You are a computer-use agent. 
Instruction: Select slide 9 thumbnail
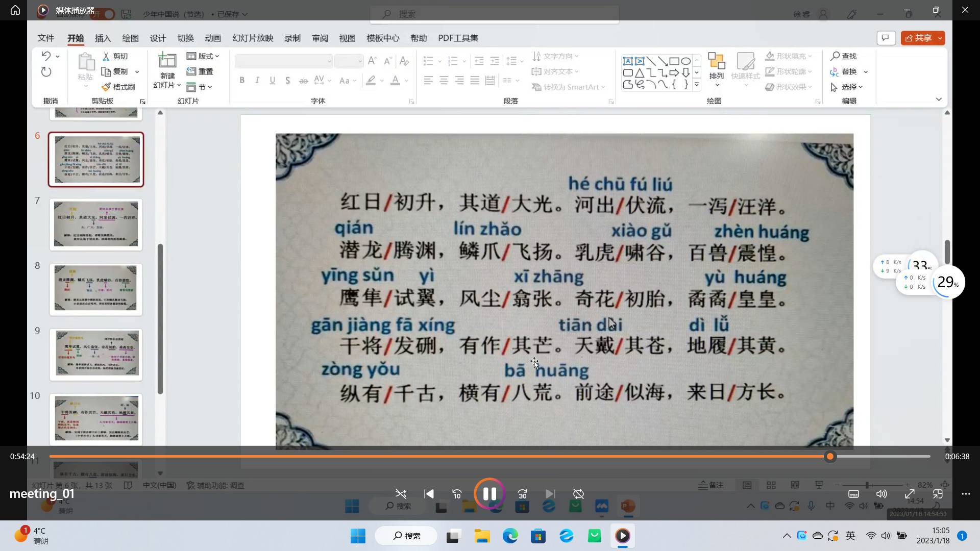[96, 354]
